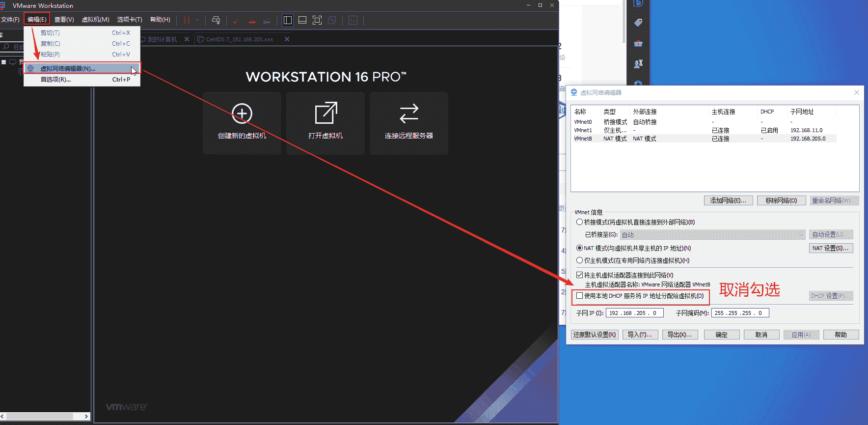Click the open virtual machine icon
The image size is (868, 425).
tap(325, 113)
